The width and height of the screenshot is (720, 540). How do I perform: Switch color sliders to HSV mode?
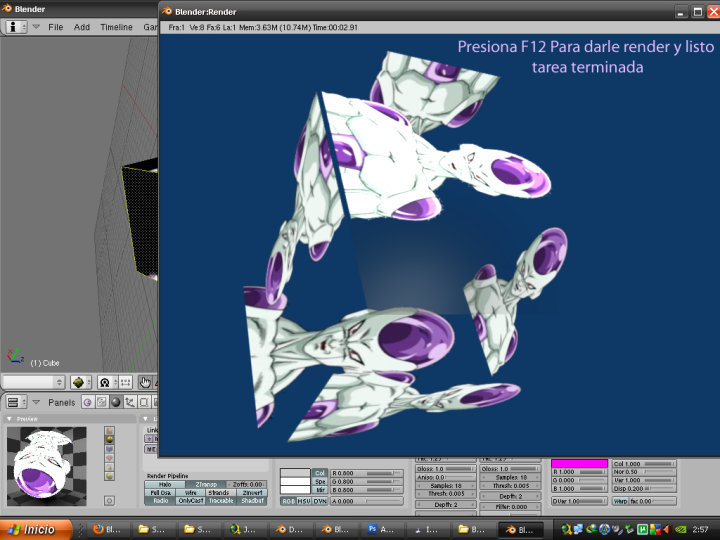[304, 501]
